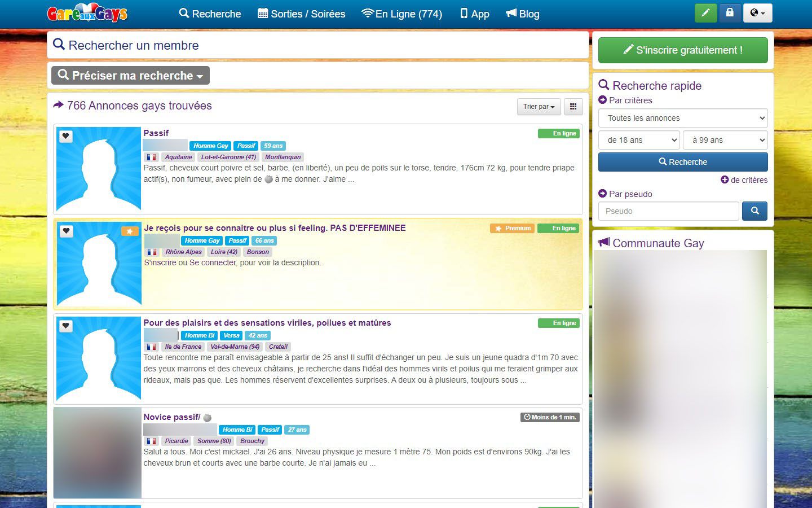Open the Recherche menu item

(210, 14)
